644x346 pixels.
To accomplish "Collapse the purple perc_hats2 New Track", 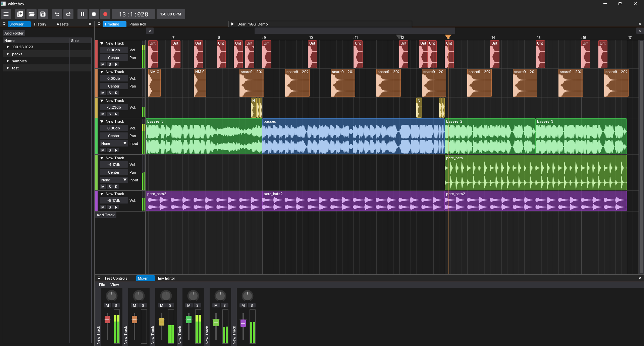I will click(x=102, y=194).
